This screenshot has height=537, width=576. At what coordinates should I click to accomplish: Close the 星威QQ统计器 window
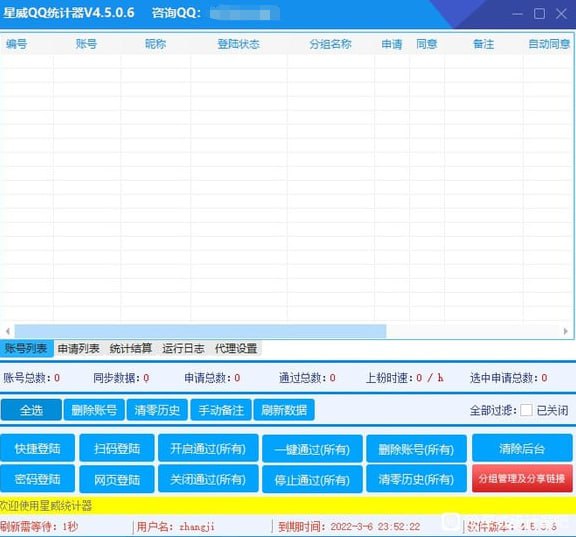[x=561, y=14]
